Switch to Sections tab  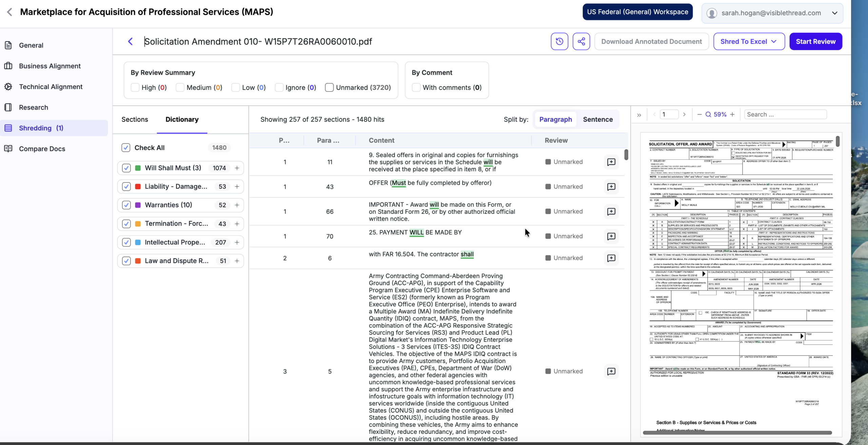tap(135, 119)
